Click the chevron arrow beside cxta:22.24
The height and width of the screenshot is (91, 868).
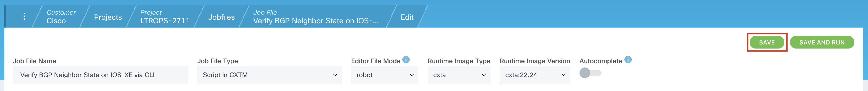pyautogui.click(x=563, y=75)
